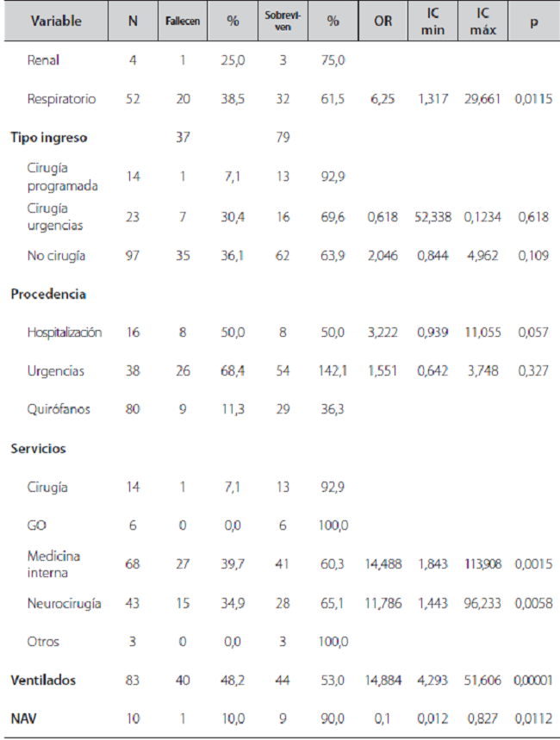
Task: Click the Variable column header
Action: [x=57, y=21]
